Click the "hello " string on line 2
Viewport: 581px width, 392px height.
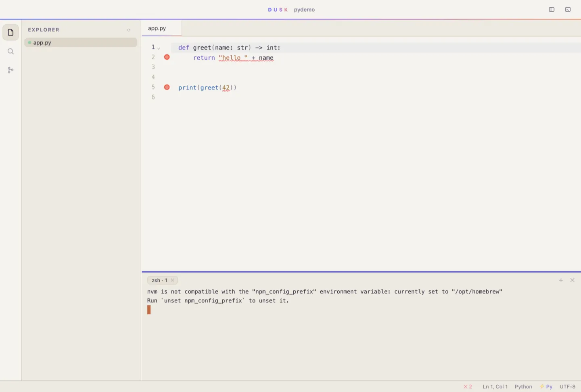coord(233,58)
